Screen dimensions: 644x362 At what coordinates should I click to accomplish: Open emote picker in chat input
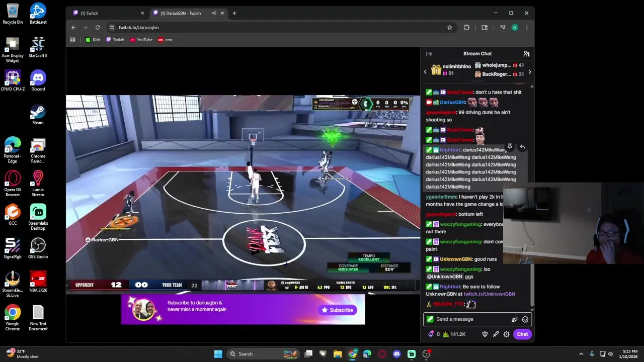525,319
